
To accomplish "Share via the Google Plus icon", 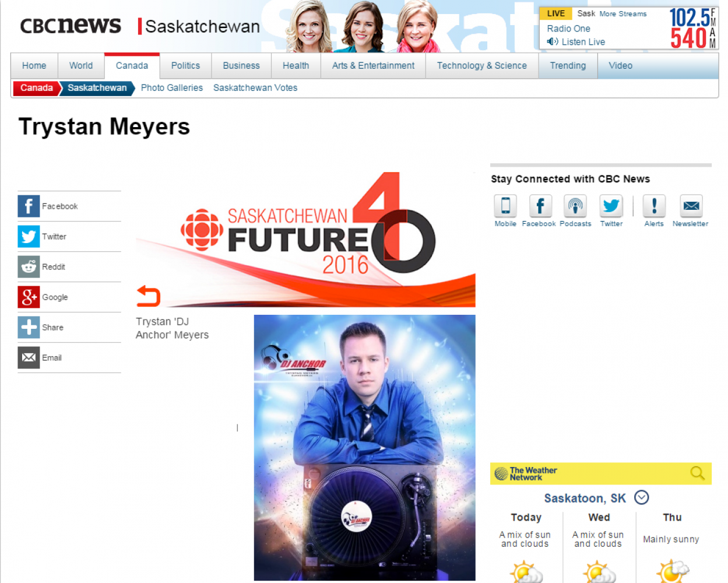I will (x=29, y=297).
